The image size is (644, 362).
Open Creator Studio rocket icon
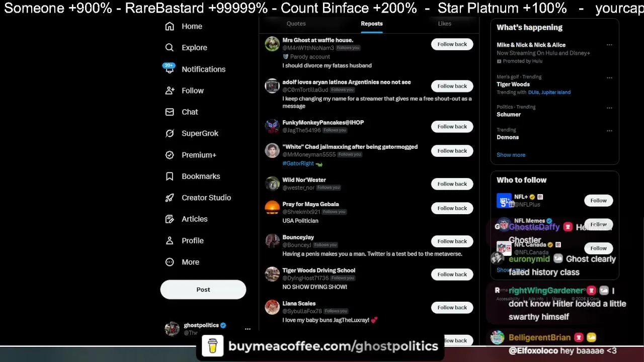click(170, 198)
